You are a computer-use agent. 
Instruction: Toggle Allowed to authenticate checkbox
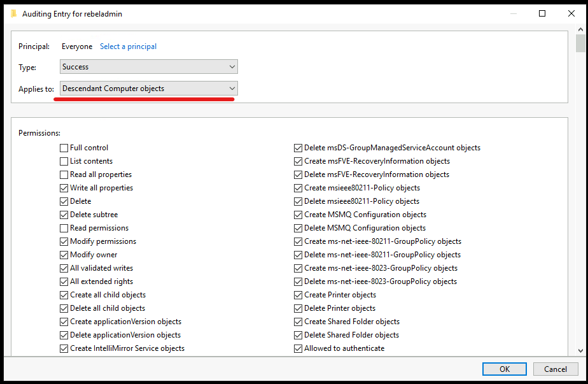click(x=298, y=348)
